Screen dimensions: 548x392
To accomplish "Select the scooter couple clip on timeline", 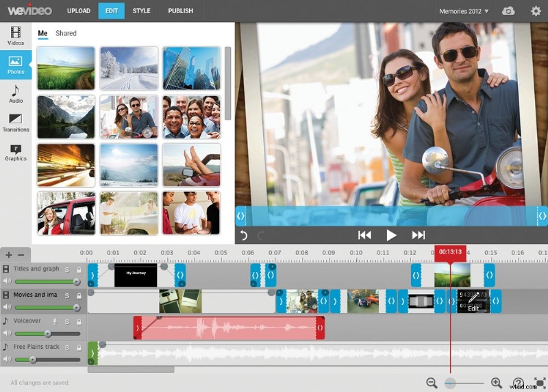I will (302, 301).
